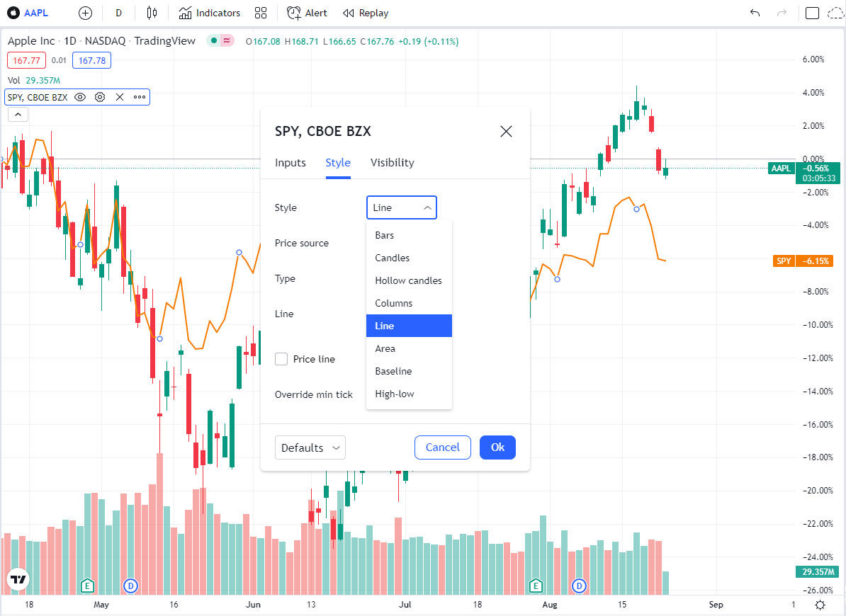Open the multi-chart layout grid icon
846x616 pixels.
click(260, 13)
